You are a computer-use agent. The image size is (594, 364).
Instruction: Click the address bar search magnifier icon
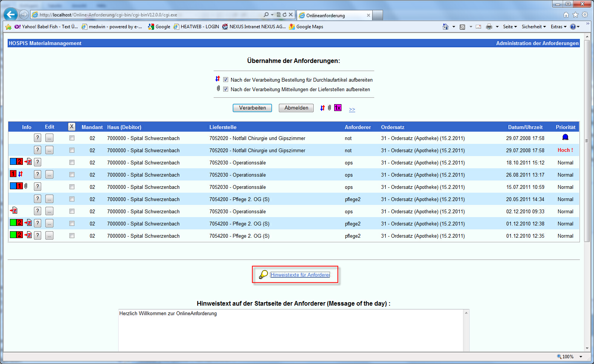[x=266, y=15]
